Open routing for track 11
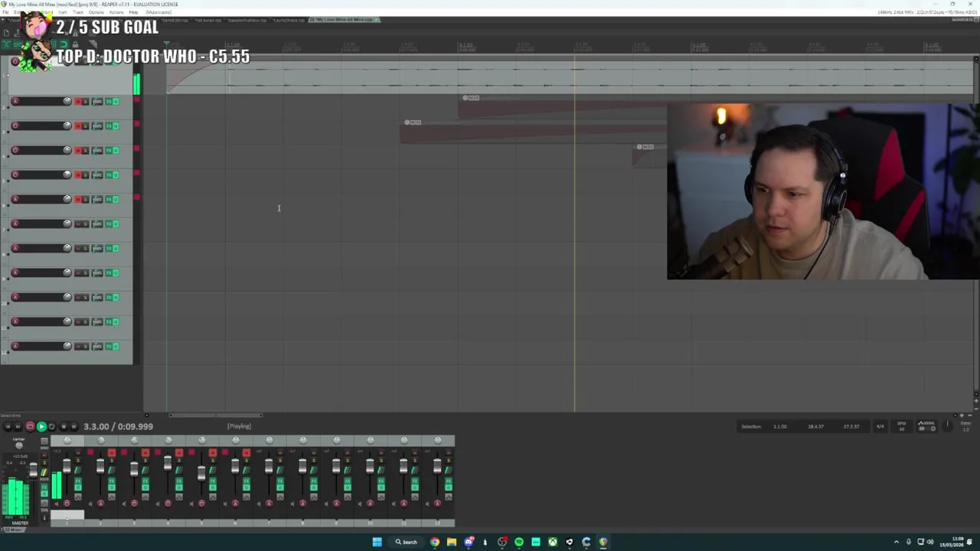 [x=97, y=321]
